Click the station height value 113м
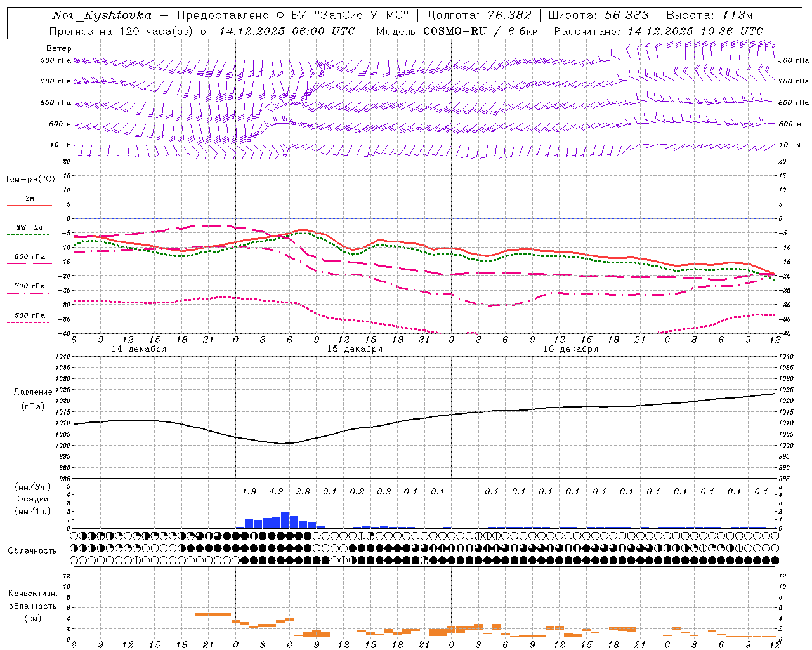 tap(737, 15)
